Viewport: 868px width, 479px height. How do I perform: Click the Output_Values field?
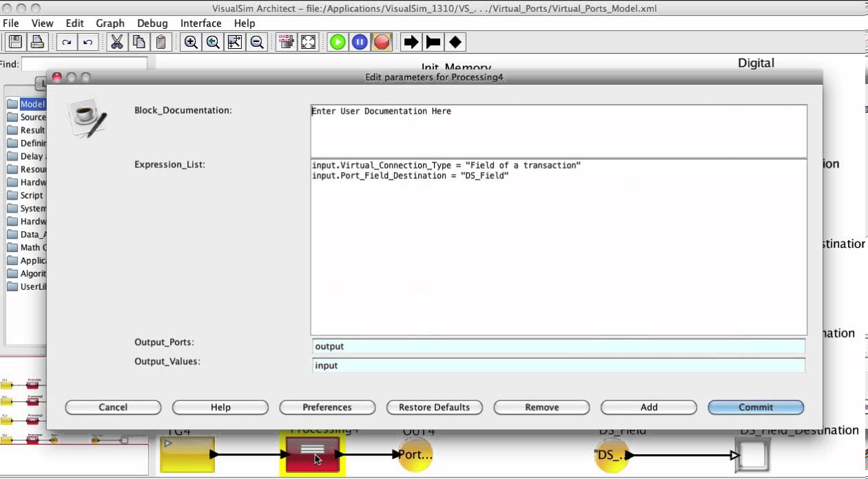(x=559, y=365)
